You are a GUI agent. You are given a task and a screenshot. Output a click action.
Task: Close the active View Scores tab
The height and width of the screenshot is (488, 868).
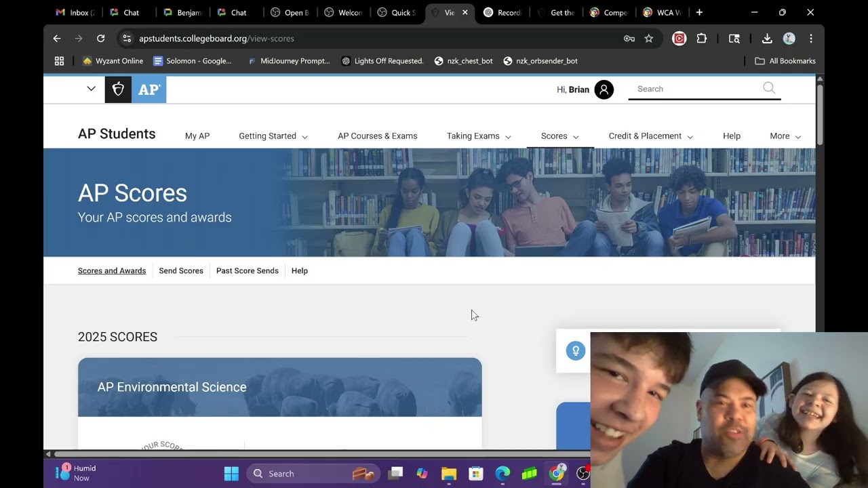465,12
